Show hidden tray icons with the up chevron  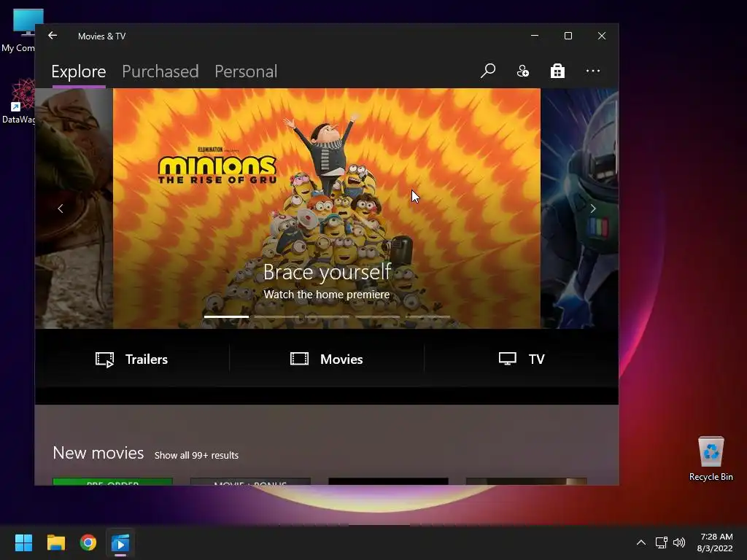point(641,542)
